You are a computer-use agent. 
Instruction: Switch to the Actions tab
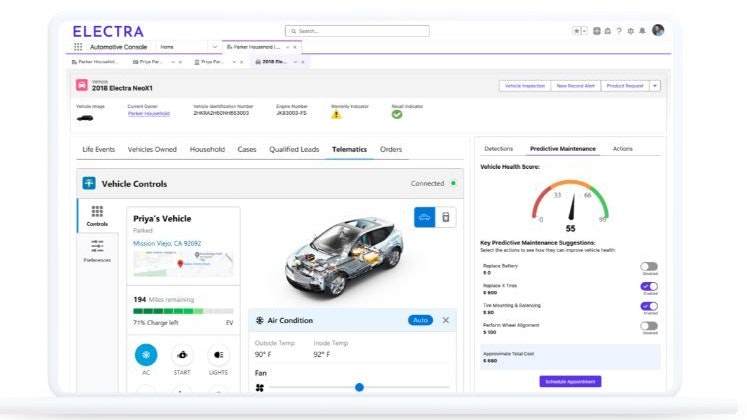coord(622,149)
